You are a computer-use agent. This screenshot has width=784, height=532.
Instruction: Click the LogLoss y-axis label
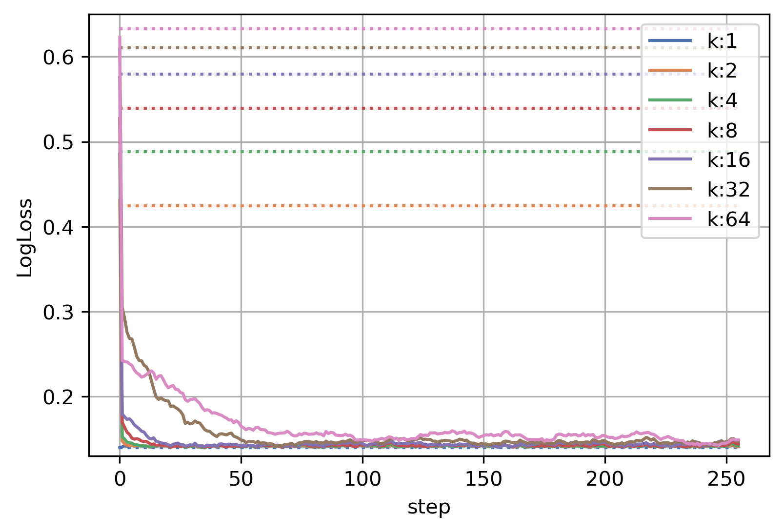click(x=25, y=237)
